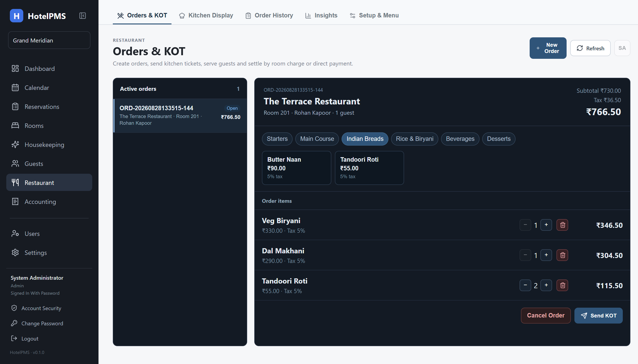Decrease Dal Makhani quantity
This screenshot has height=364, width=638.
[x=525, y=255]
